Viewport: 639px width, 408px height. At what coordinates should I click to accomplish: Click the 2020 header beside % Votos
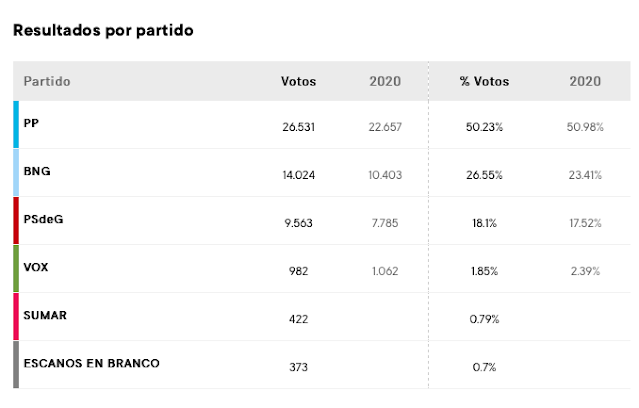coord(584,81)
